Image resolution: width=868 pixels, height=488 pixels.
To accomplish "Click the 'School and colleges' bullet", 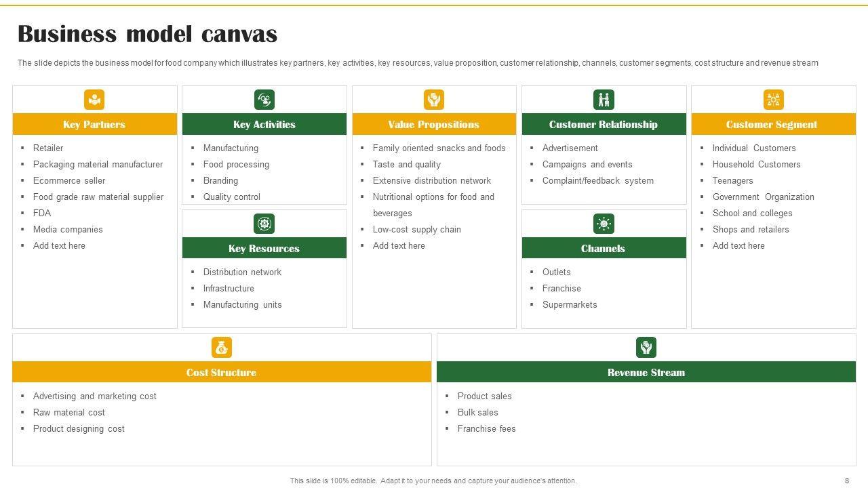I will click(x=752, y=213).
